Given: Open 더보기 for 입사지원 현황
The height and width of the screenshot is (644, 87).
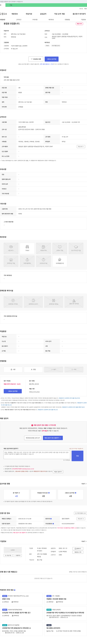Looking at the screenshot, I should [x=84, y=484].
